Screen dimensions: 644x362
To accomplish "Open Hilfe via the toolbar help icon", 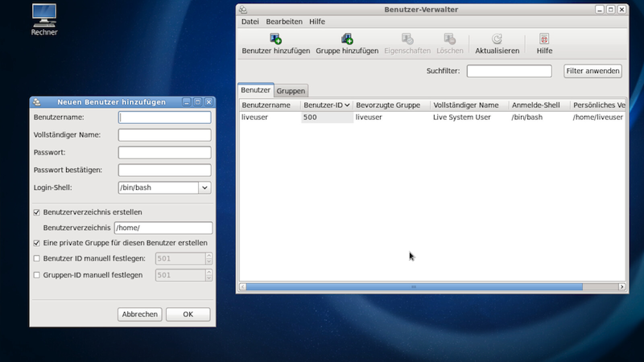I will point(544,39).
